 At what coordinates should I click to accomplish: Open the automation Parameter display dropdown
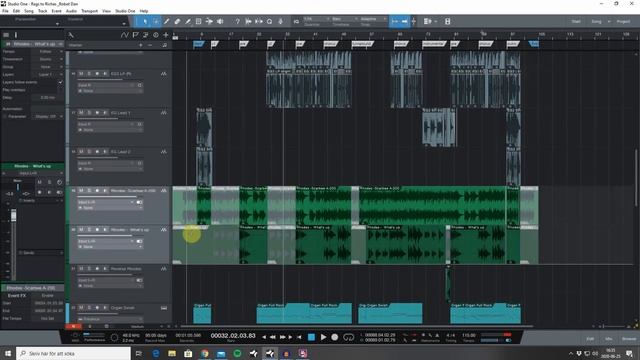pyautogui.click(x=47, y=117)
